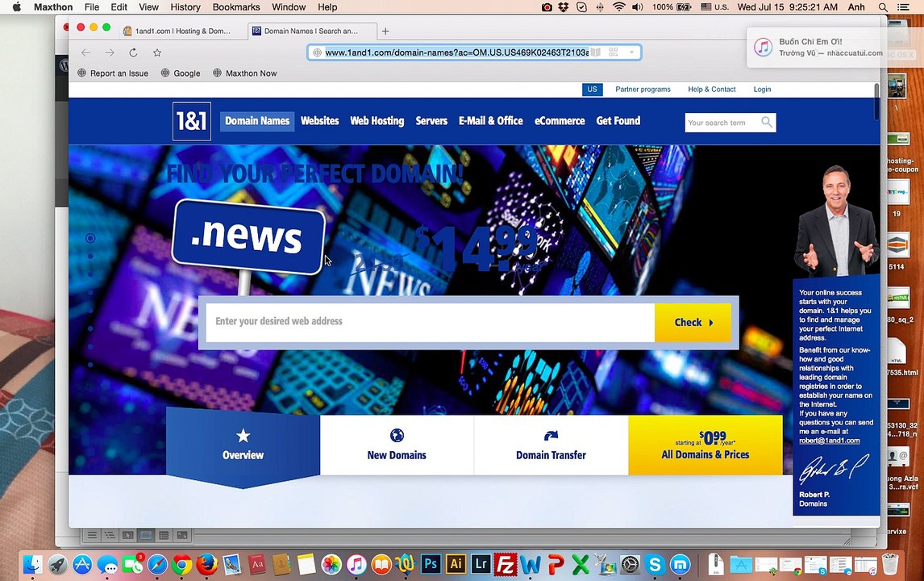
Task: Select the Domain Transfer section tab
Action: tap(551, 446)
